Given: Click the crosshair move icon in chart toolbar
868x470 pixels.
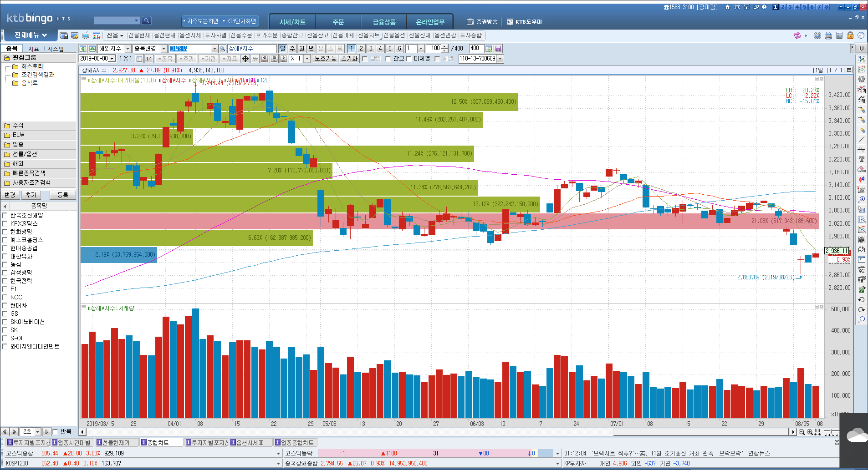Looking at the screenshot, I should (x=245, y=59).
